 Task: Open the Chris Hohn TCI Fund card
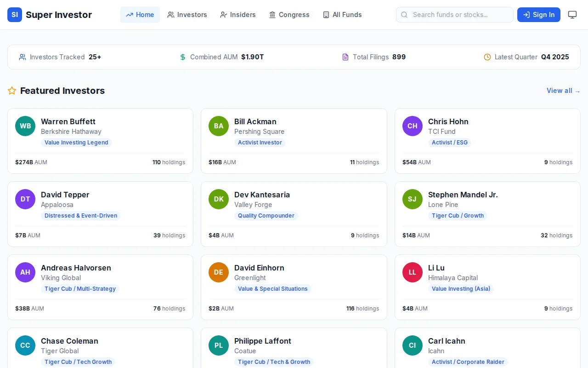coord(487,141)
